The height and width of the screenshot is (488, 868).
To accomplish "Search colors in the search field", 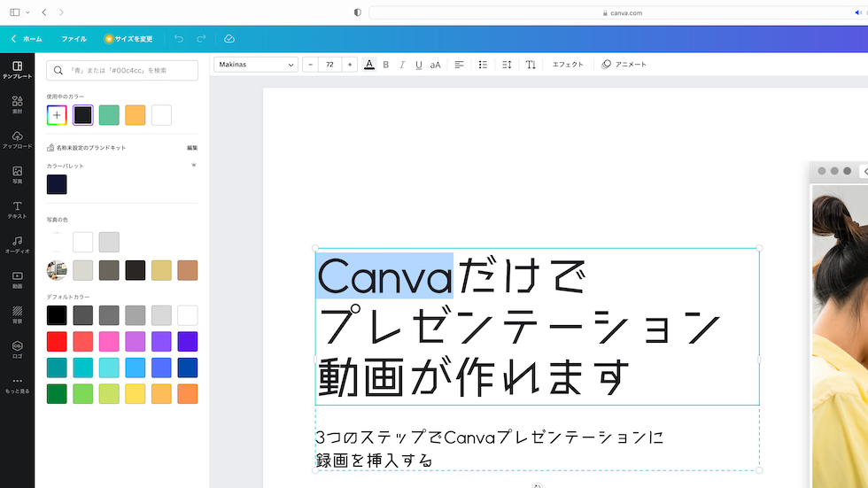I will (x=122, y=70).
